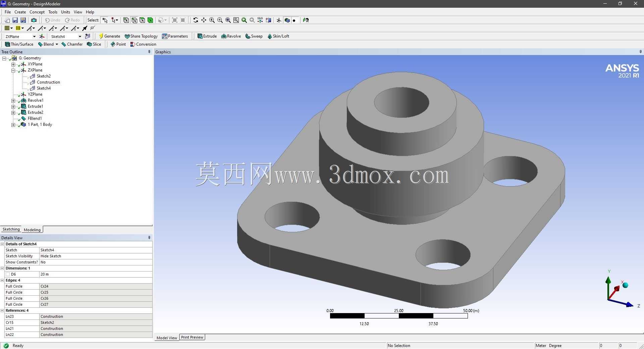Click the D6 value 20 m field
The width and height of the screenshot is (644, 349).
coord(96,274)
